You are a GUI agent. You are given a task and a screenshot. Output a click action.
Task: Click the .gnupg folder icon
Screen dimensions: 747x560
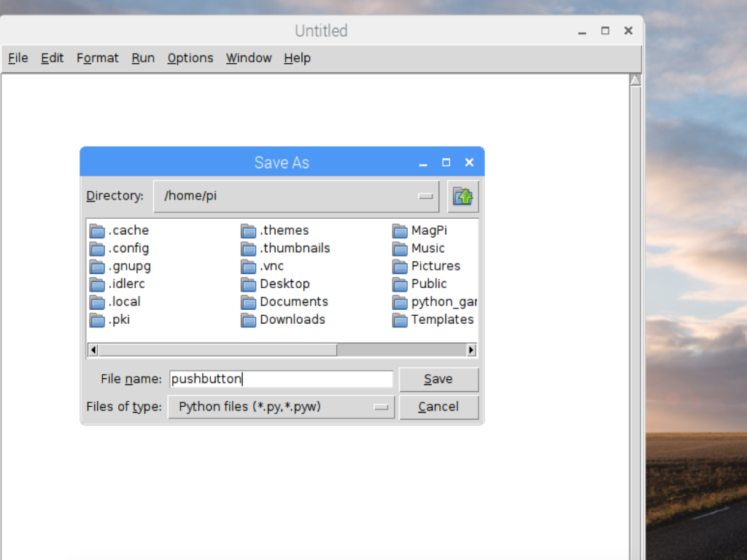pyautogui.click(x=97, y=267)
